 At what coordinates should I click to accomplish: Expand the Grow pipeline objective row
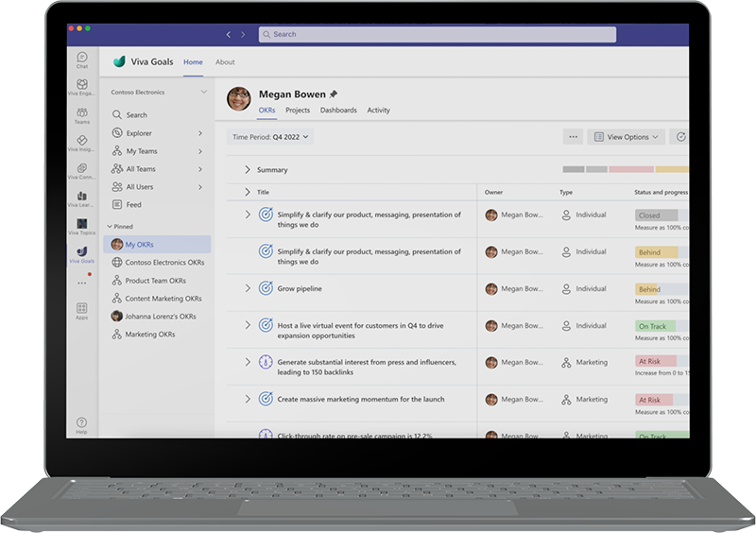click(248, 288)
